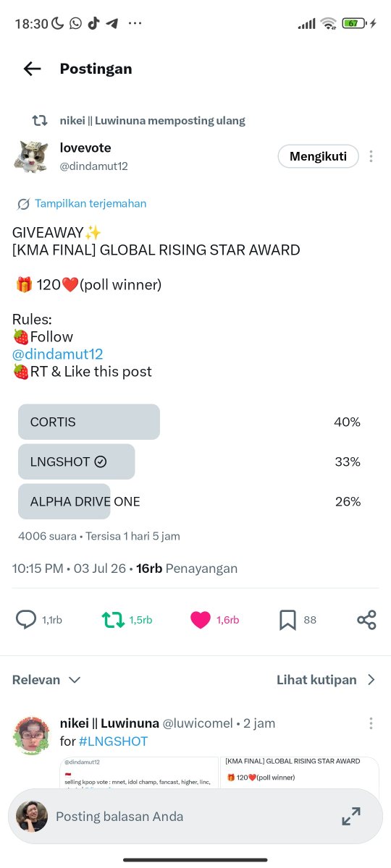Go back with the arrow icon
The image size is (391, 868).
(32, 69)
